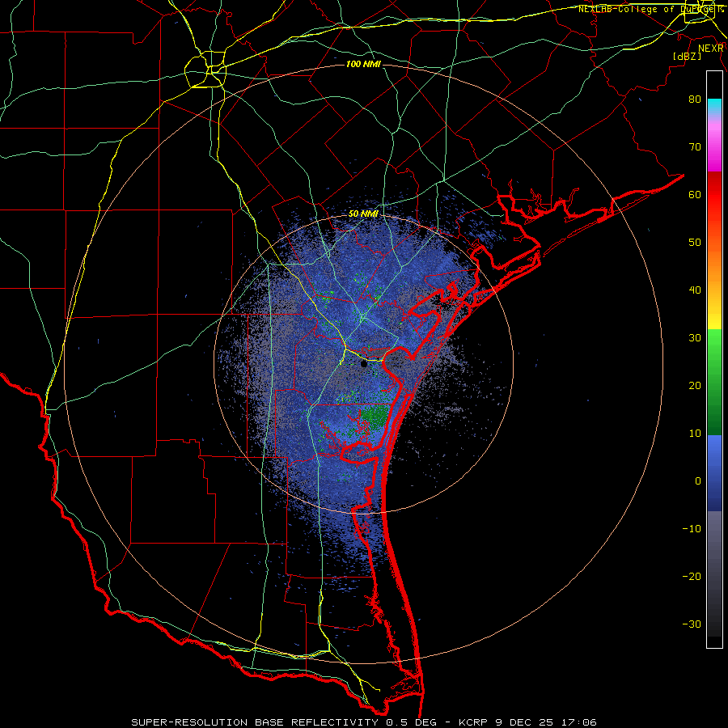Click the 80 value on dBZ scale

coord(695,99)
